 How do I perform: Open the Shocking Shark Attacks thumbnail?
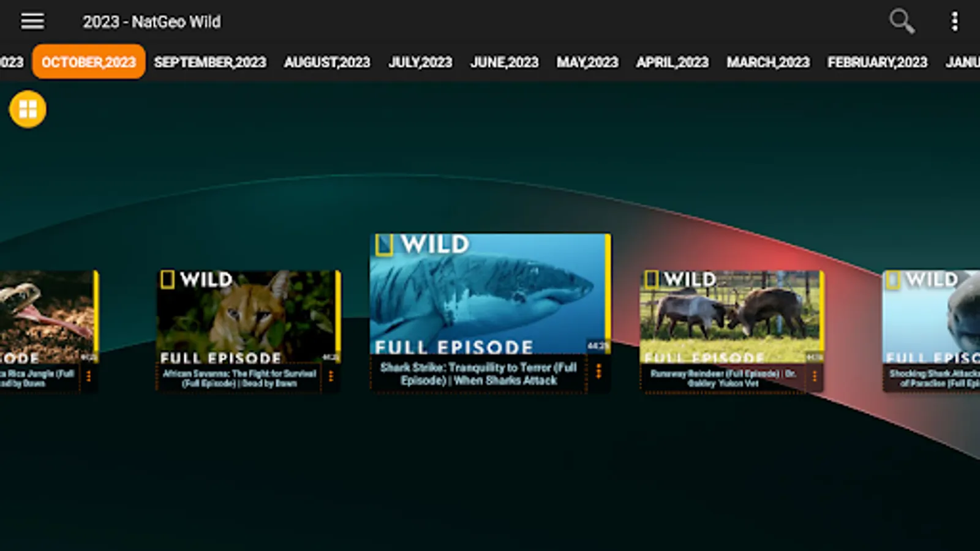coord(931,317)
